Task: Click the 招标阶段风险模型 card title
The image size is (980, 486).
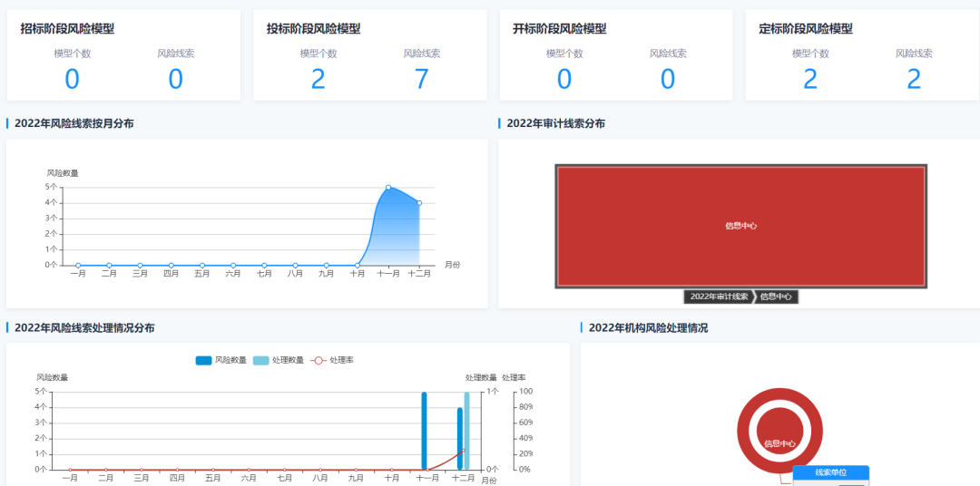Action: click(67, 29)
